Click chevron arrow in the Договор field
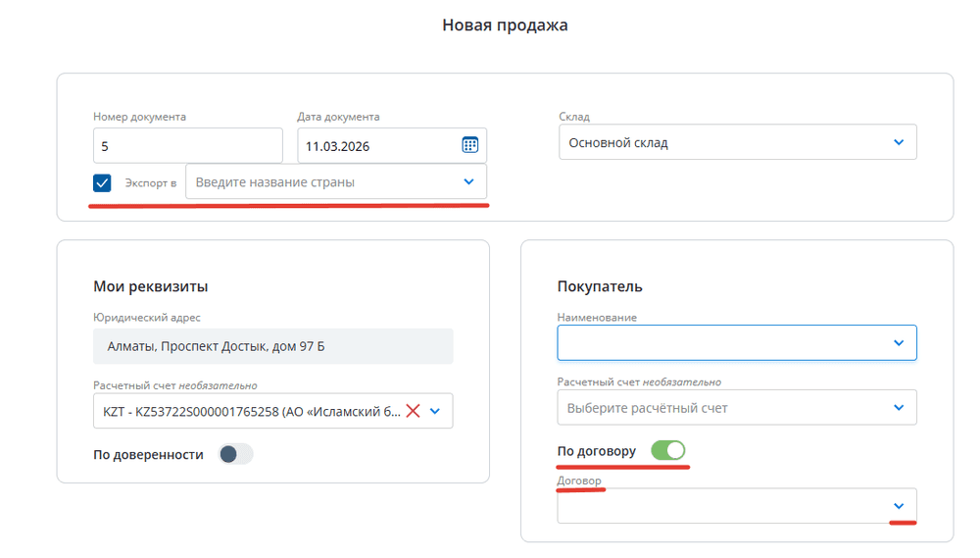Screen dimensions: 980x558 point(899,506)
